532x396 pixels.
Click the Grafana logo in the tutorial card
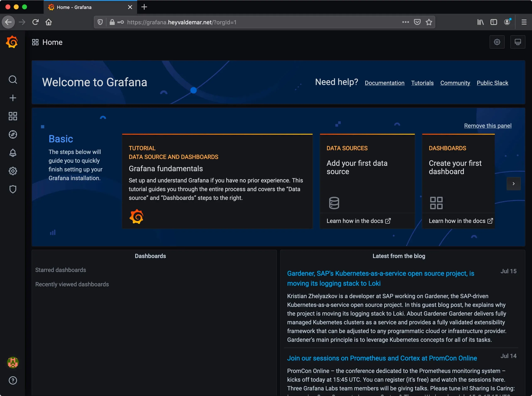[136, 216]
